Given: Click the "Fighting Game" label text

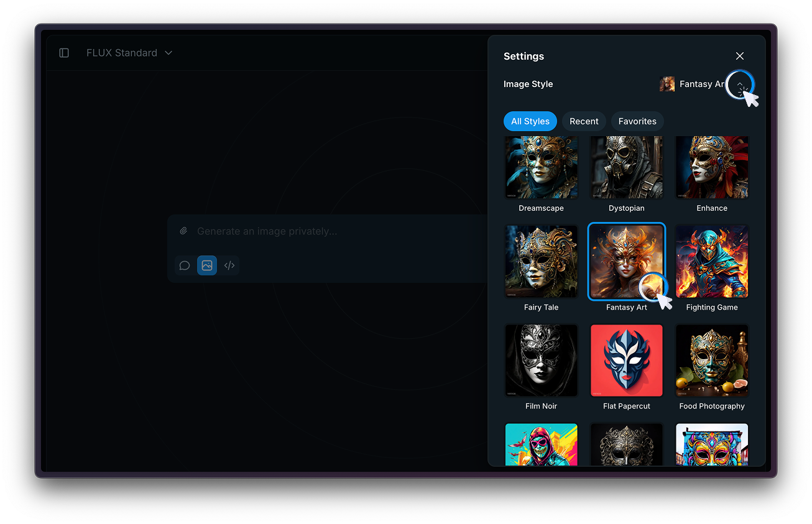Looking at the screenshot, I should point(712,307).
